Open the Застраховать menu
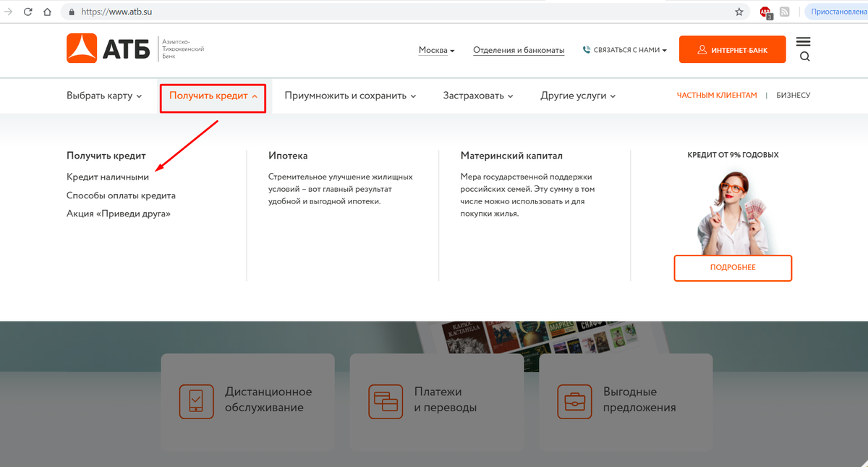This screenshot has width=868, height=467. tap(477, 96)
